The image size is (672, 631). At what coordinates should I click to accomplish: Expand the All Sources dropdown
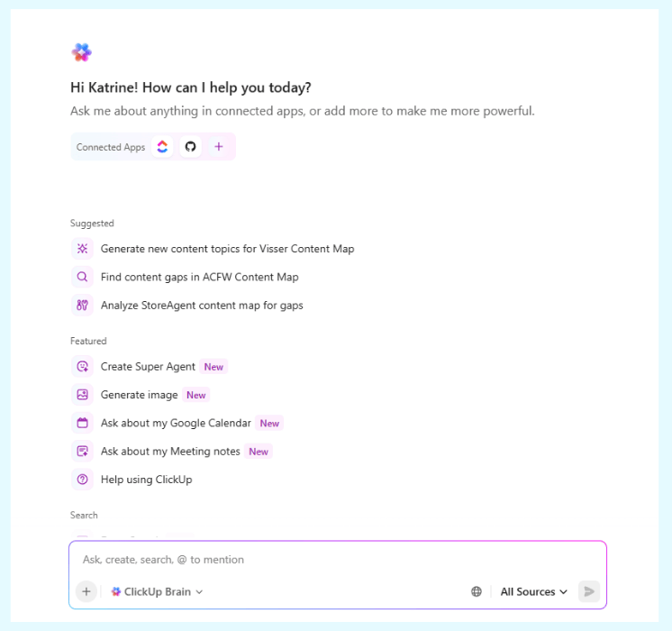[x=534, y=591]
